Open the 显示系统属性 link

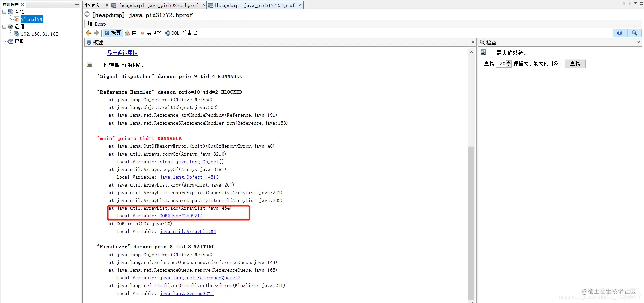(x=122, y=53)
